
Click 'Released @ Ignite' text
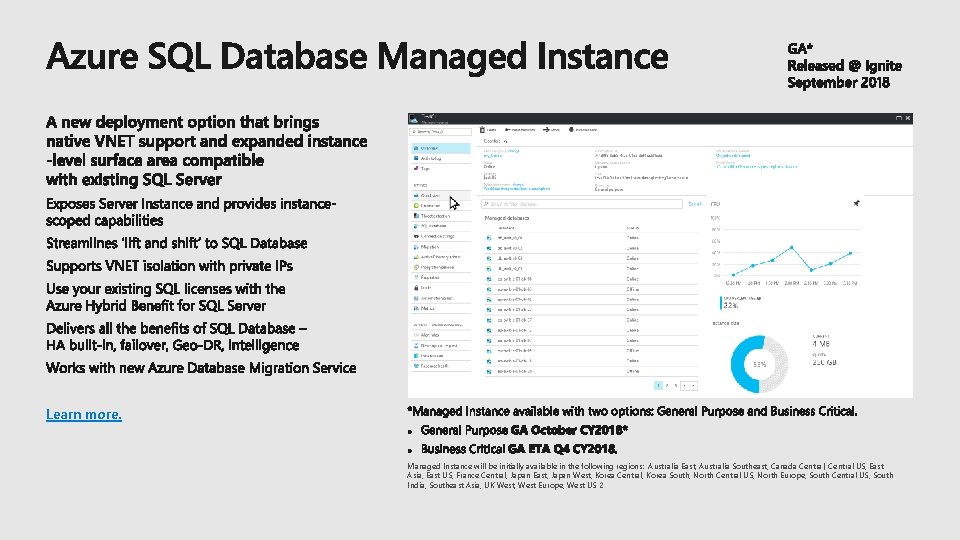[844, 66]
